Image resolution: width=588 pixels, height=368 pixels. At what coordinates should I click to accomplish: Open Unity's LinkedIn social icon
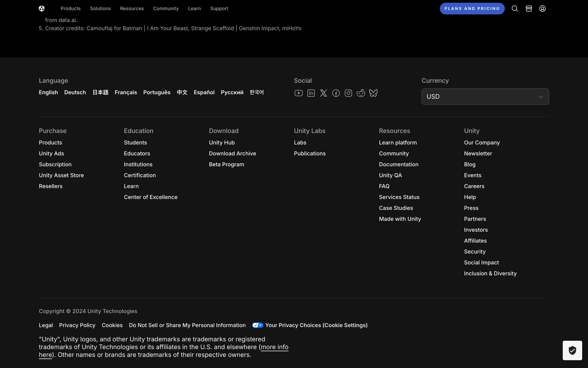pyautogui.click(x=311, y=93)
